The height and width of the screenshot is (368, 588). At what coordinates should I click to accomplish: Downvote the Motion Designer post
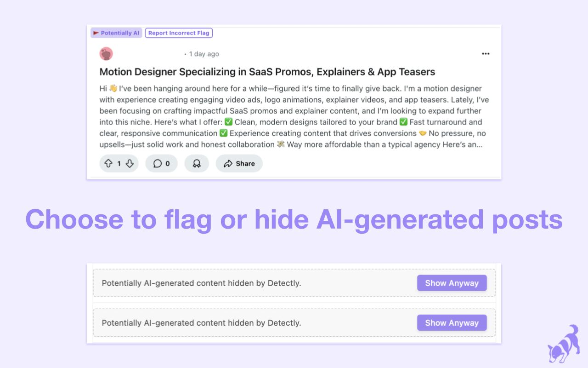130,163
